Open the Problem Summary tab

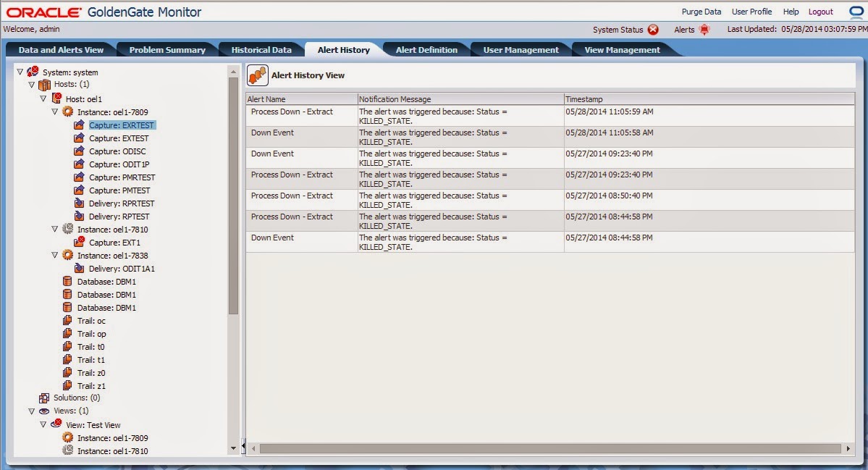pyautogui.click(x=167, y=49)
